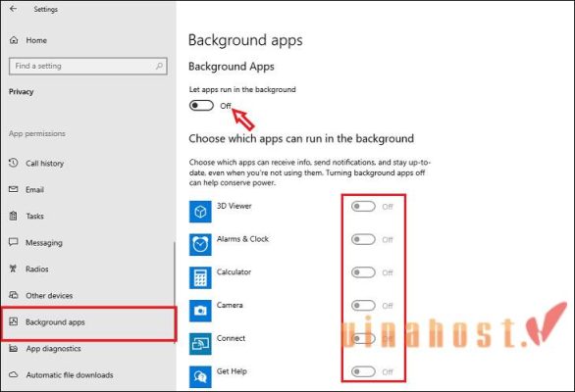Click the Other devices icon

point(13,295)
